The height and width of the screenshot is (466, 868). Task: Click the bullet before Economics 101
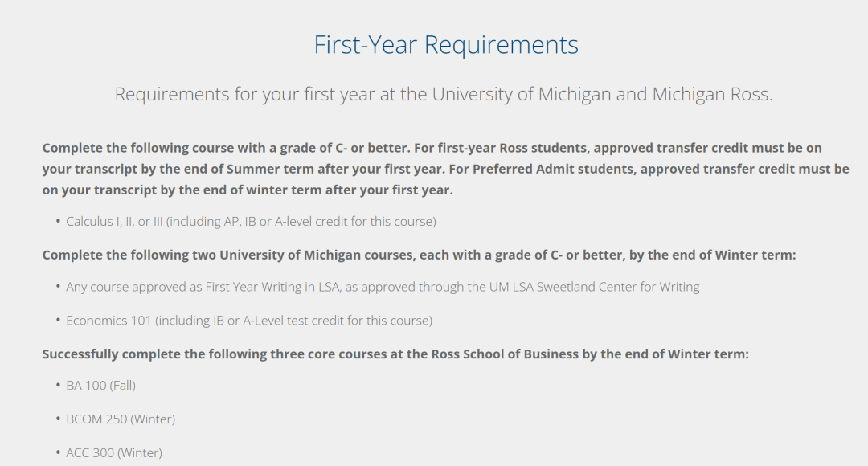tap(58, 321)
